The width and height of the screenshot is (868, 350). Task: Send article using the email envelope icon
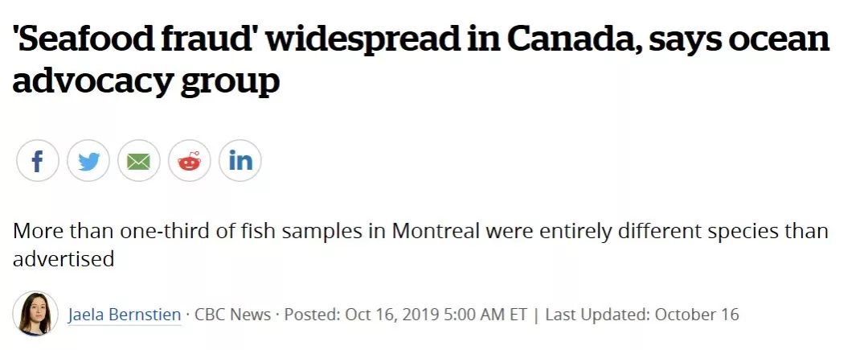[x=138, y=161]
